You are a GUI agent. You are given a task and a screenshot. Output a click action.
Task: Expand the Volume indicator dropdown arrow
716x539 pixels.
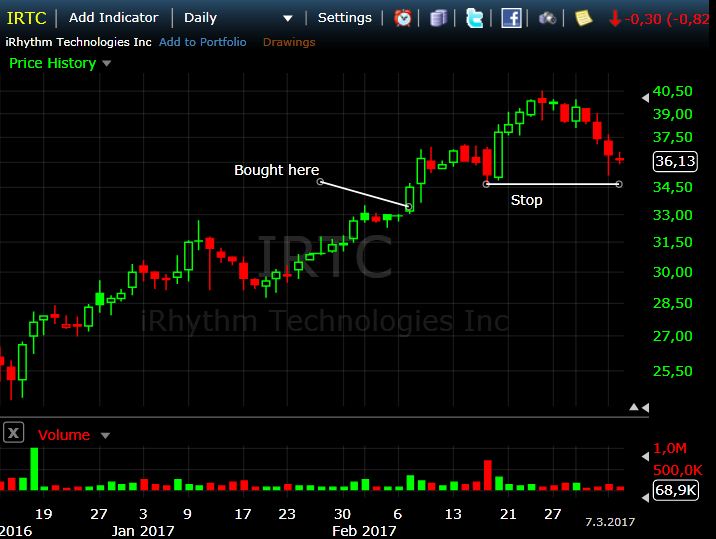[105, 436]
